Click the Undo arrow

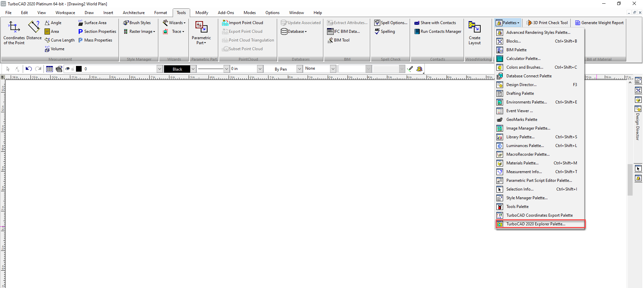tap(29, 69)
